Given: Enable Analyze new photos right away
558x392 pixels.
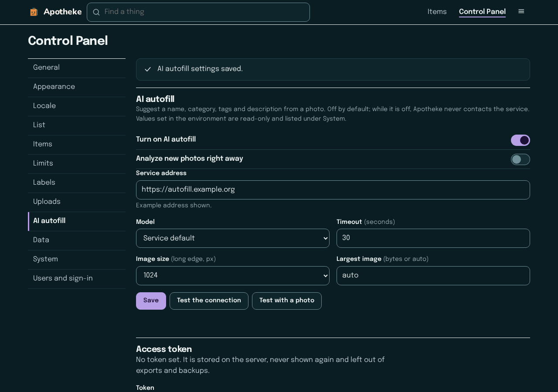Looking at the screenshot, I should [x=521, y=159].
